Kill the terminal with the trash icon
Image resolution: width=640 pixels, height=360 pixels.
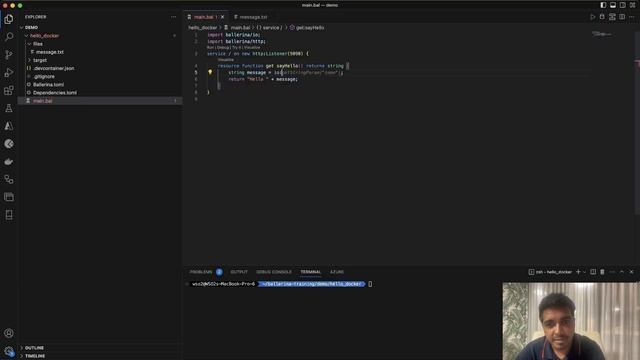click(602, 272)
